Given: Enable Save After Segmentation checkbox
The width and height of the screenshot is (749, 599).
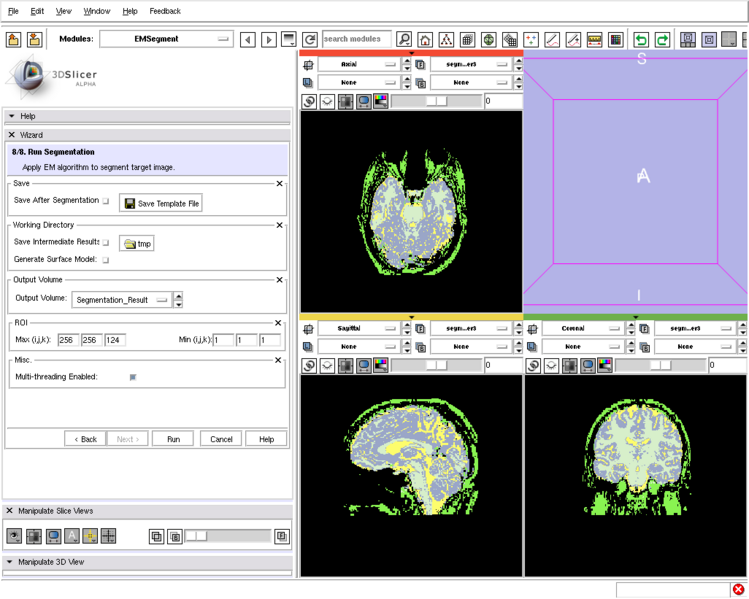Looking at the screenshot, I should click(x=106, y=201).
